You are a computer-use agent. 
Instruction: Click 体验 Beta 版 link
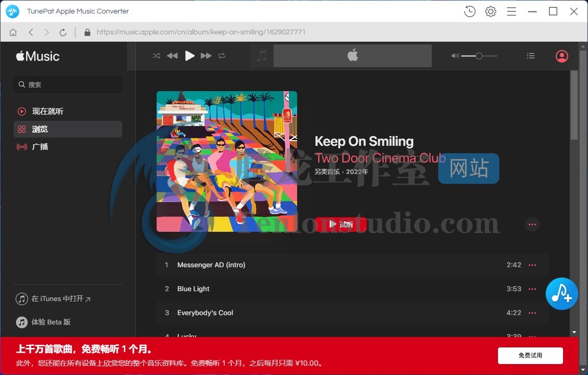(43, 322)
